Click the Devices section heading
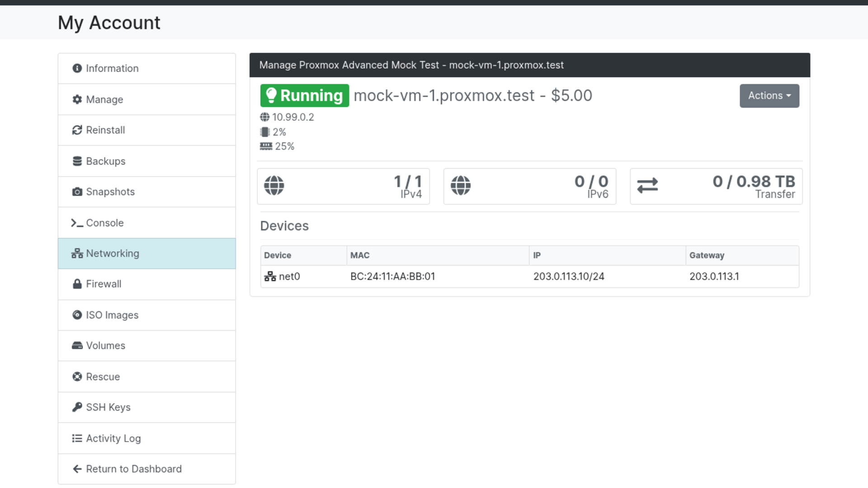The image size is (868, 488). (x=284, y=226)
